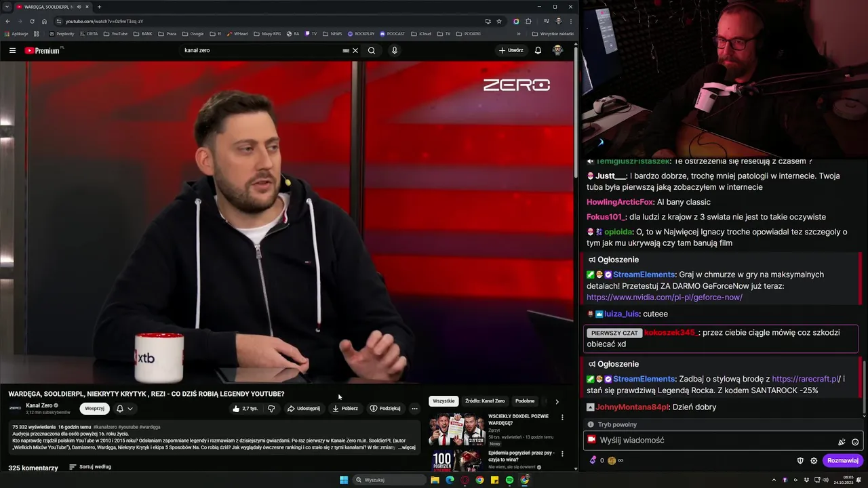
Task: Open YouTube notifications bell in the header
Action: pos(538,50)
